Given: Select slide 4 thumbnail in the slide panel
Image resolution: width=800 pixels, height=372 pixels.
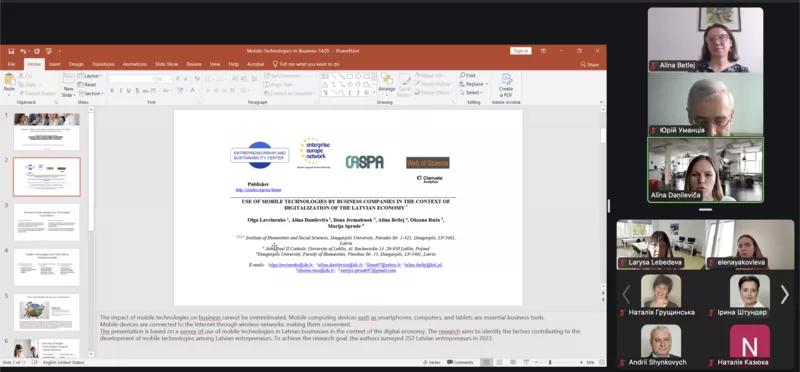Looking at the screenshot, I should pyautogui.click(x=46, y=267).
